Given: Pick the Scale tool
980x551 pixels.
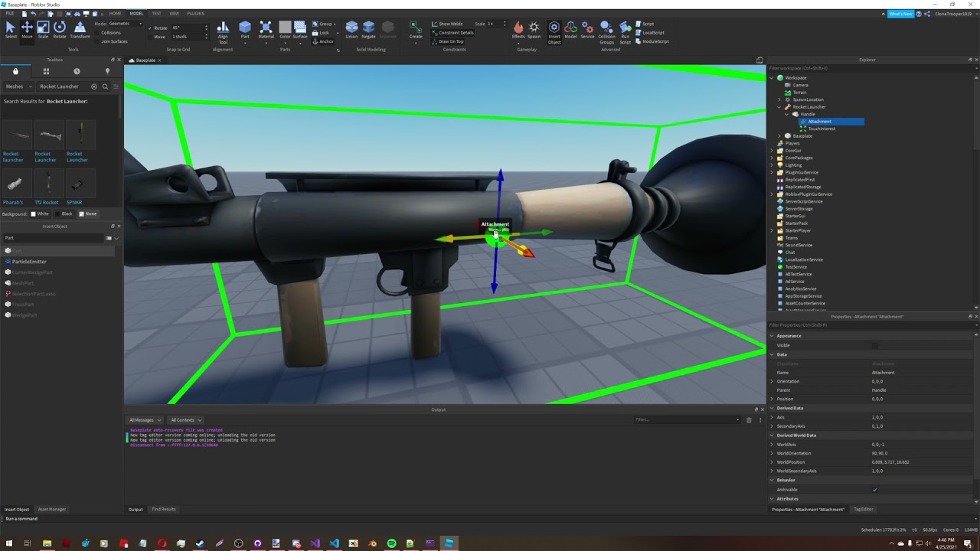Looking at the screenshot, I should (x=43, y=30).
